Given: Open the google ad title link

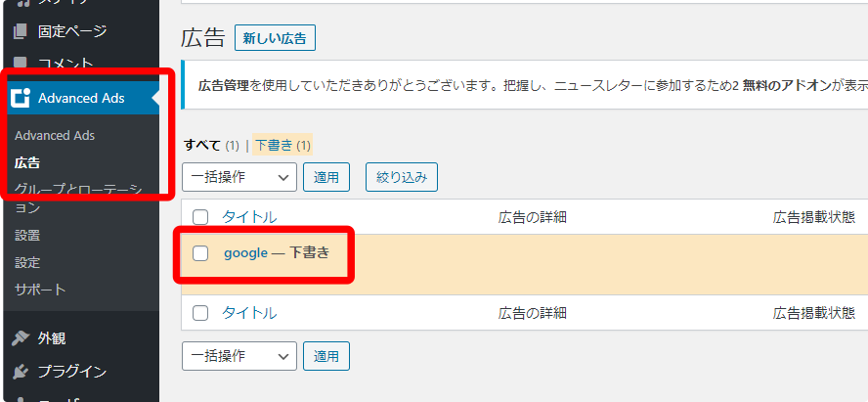Looking at the screenshot, I should point(245,253).
